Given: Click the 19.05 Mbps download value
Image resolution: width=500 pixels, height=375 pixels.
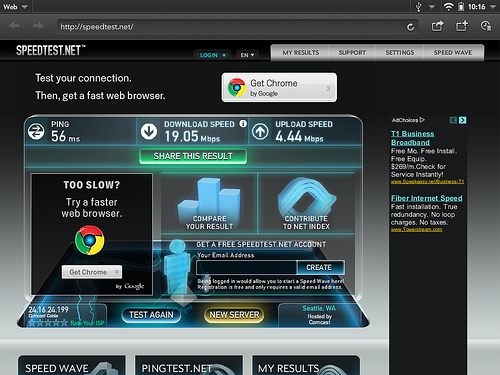Looking at the screenshot, I should [x=192, y=136].
